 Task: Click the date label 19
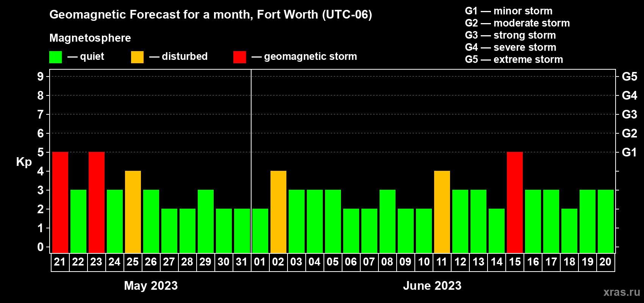[x=588, y=262]
